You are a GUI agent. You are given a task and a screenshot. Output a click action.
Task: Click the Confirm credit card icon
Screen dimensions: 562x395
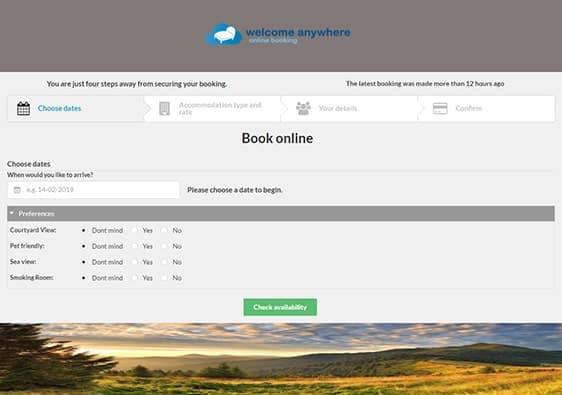tap(440, 108)
